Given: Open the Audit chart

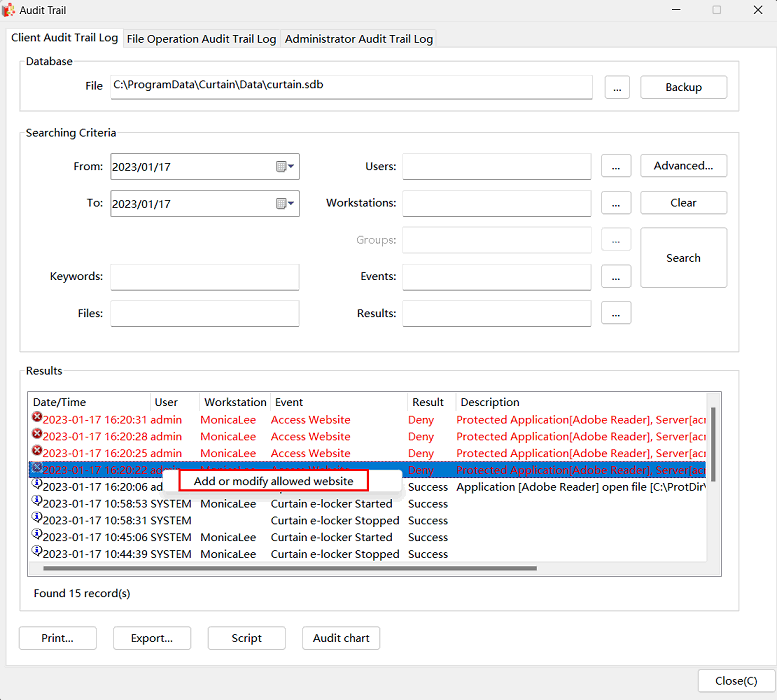Looking at the screenshot, I should point(341,638).
